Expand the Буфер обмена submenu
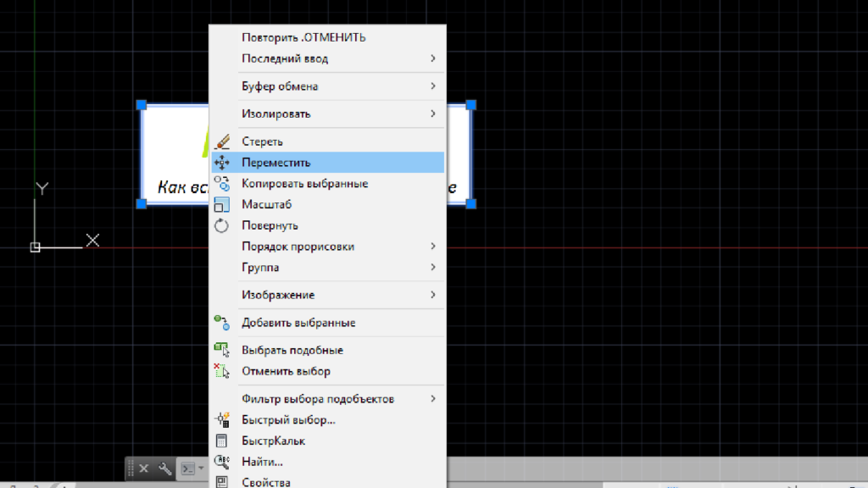The height and width of the screenshot is (488, 868). point(339,86)
